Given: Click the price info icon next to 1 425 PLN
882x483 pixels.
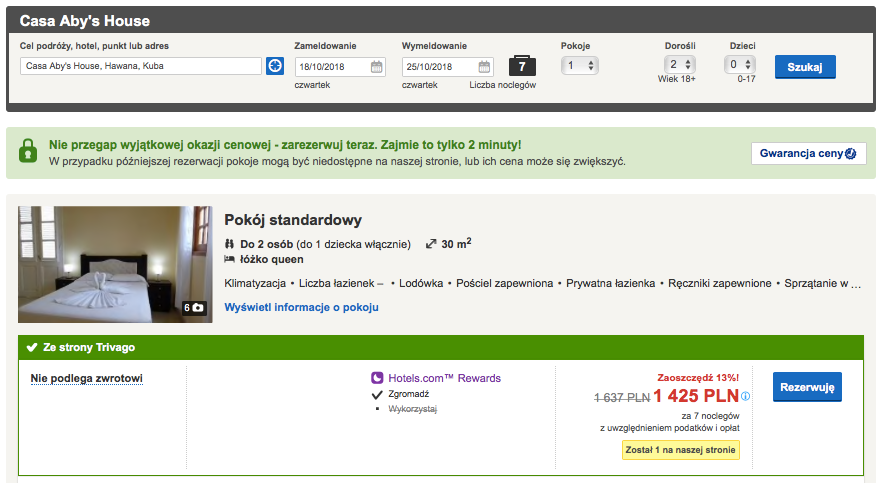Looking at the screenshot, I should point(745,396).
